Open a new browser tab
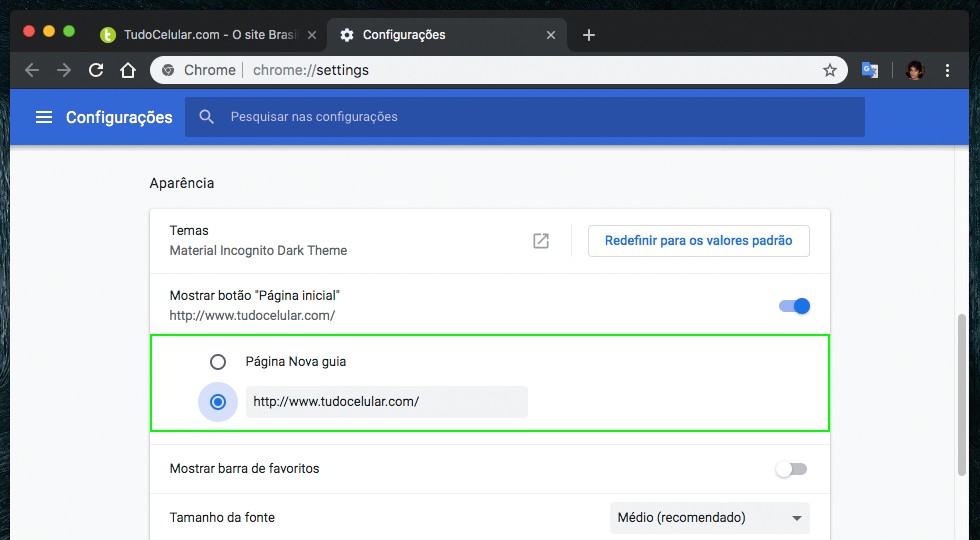980x540 pixels. click(589, 35)
